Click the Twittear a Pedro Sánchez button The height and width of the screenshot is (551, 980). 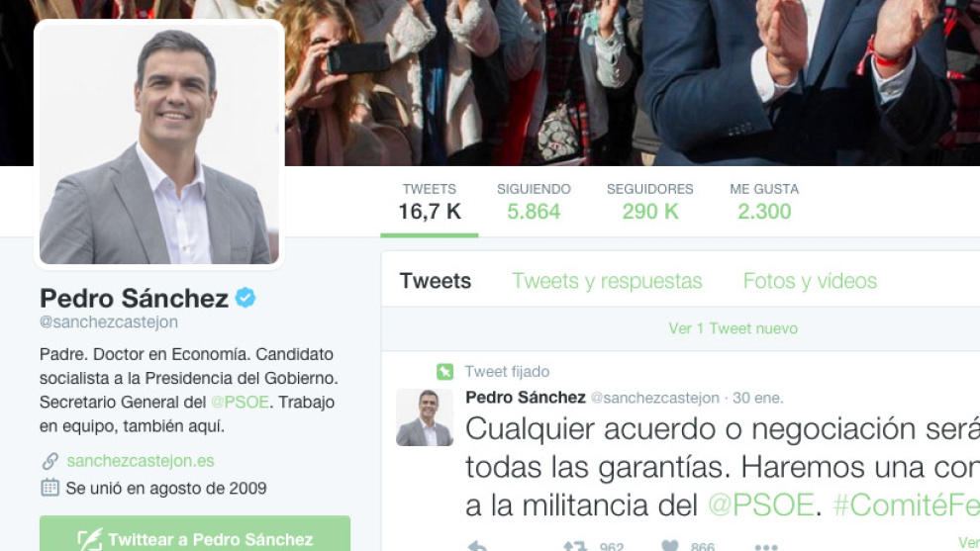tap(195, 533)
